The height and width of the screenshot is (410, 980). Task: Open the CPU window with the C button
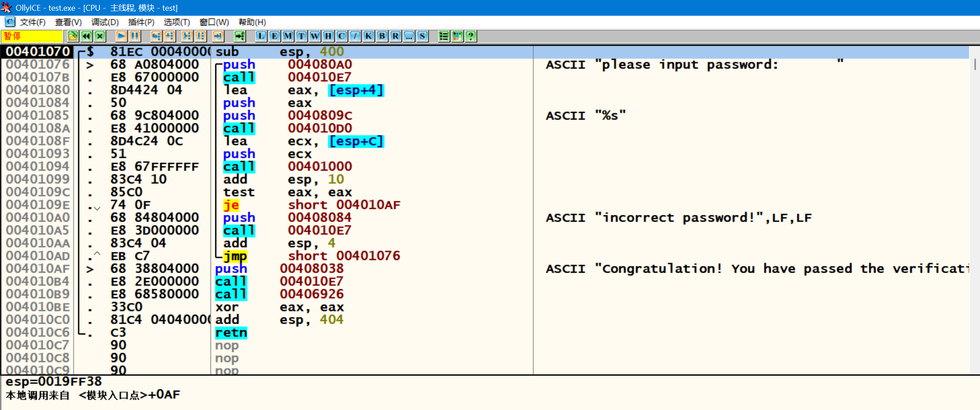[342, 36]
